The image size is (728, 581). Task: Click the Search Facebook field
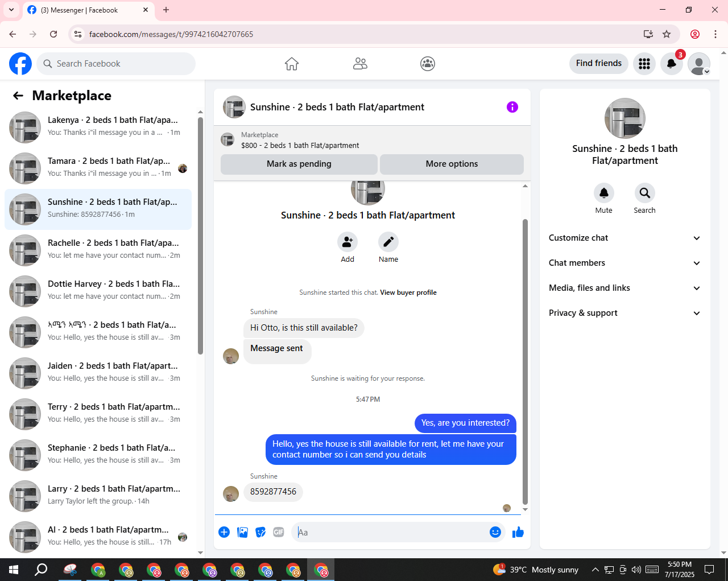116,64
